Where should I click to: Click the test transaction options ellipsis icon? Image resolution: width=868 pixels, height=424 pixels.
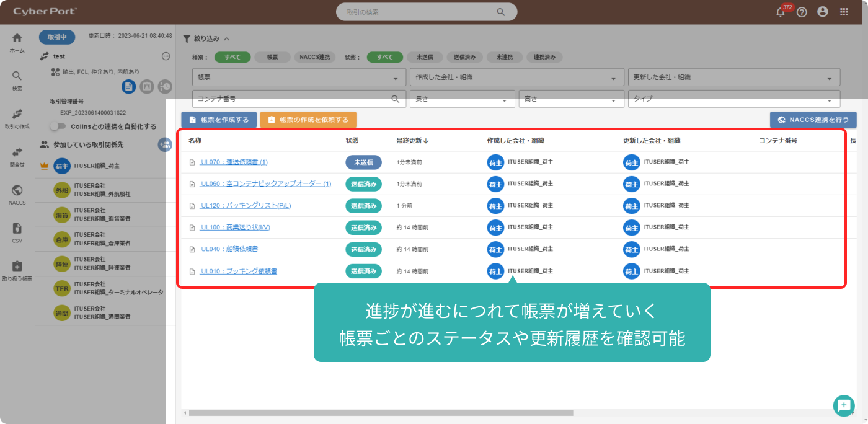(166, 56)
